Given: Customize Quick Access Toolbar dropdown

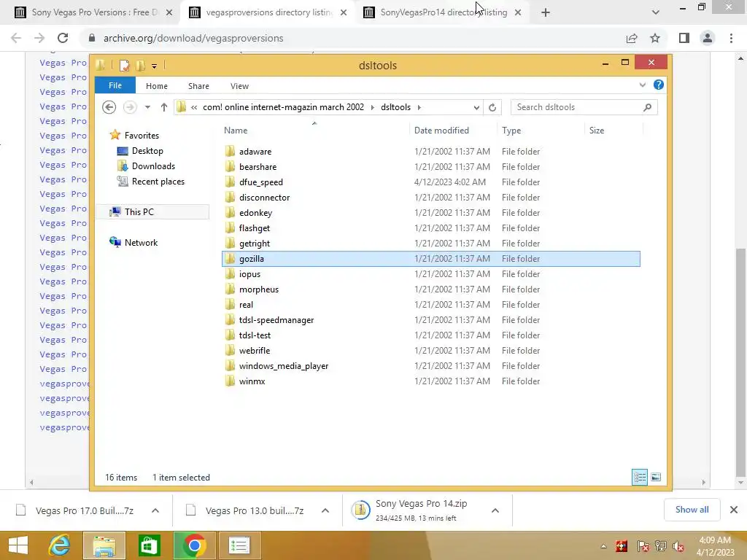Looking at the screenshot, I should [x=155, y=66].
